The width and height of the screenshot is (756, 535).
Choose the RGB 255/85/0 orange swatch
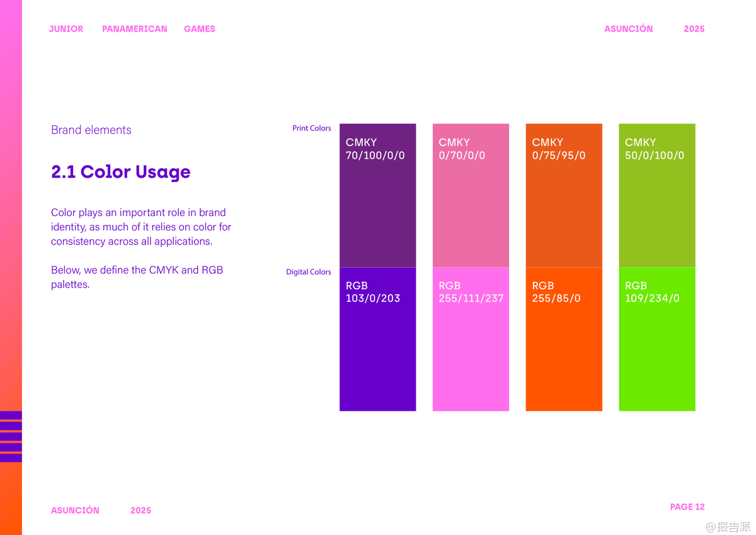tap(564, 340)
